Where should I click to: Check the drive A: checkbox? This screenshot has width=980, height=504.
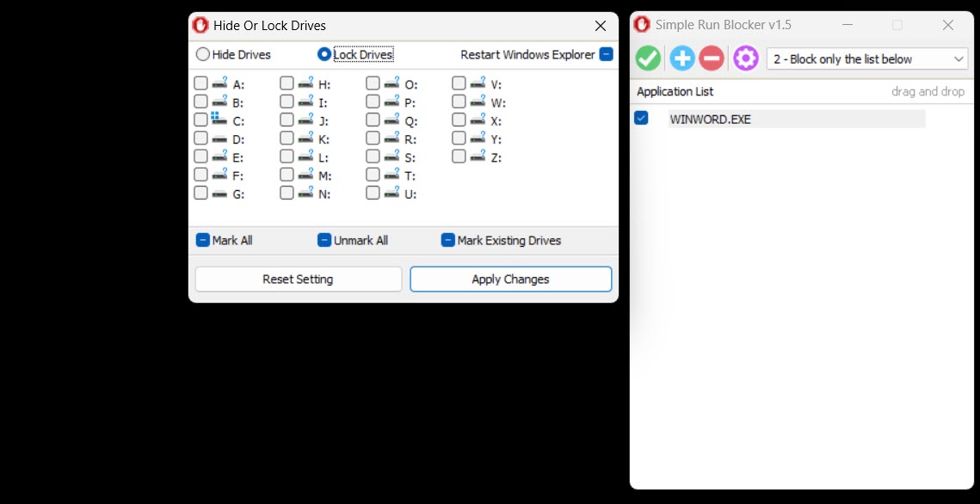click(200, 83)
